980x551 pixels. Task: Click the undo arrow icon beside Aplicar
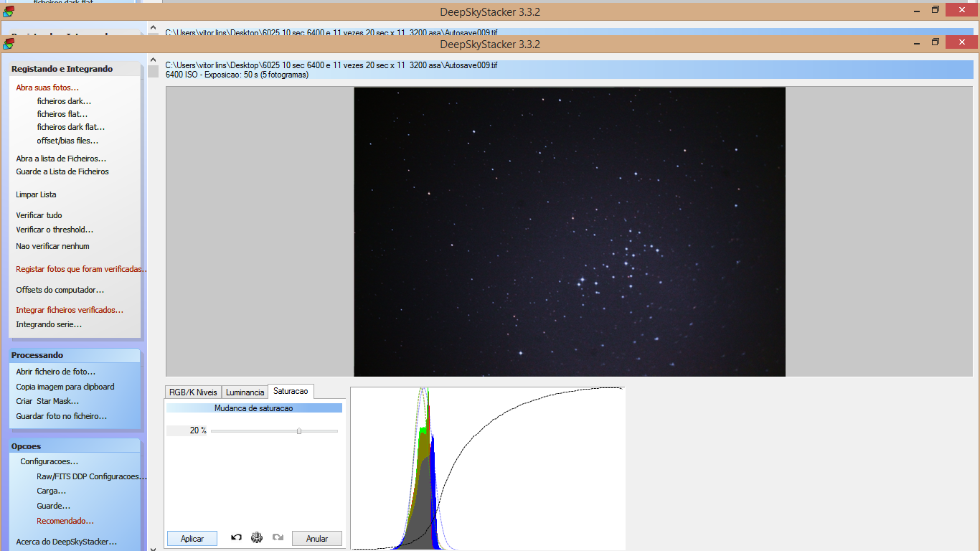click(236, 537)
